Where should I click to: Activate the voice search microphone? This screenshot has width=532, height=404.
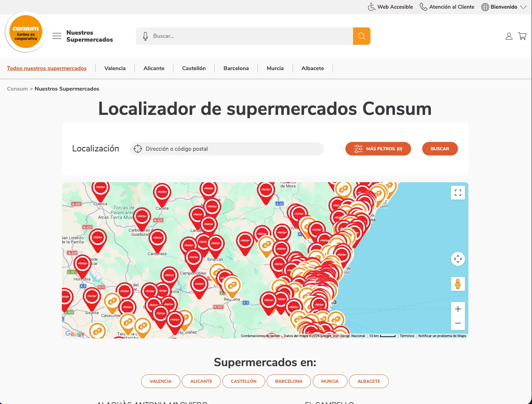click(x=145, y=36)
